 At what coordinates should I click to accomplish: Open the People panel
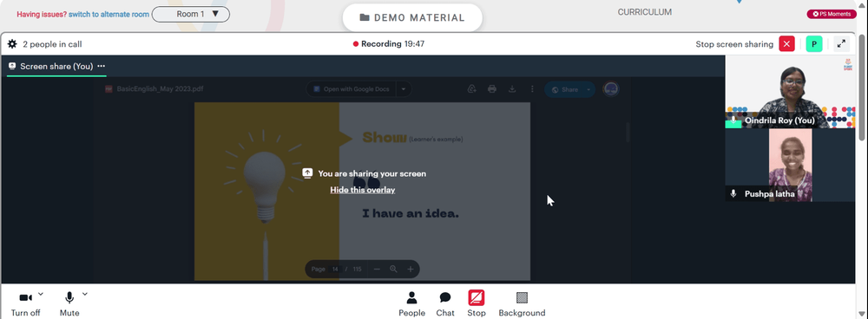coord(411,303)
